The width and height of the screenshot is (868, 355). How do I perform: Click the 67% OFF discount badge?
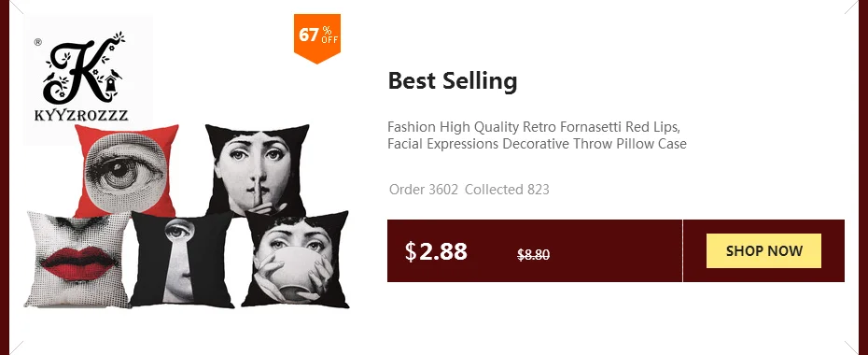(317, 38)
